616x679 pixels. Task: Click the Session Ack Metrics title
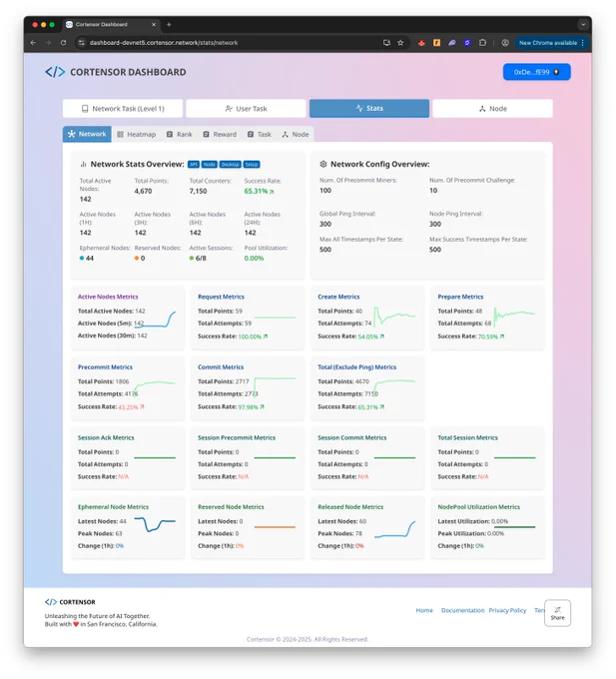click(106, 437)
